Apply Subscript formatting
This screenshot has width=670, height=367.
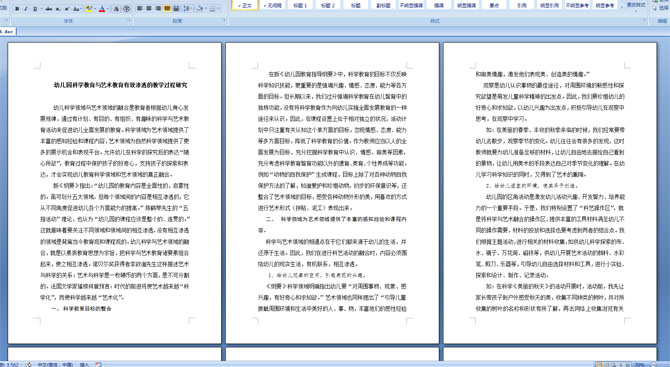pyautogui.click(x=58, y=9)
